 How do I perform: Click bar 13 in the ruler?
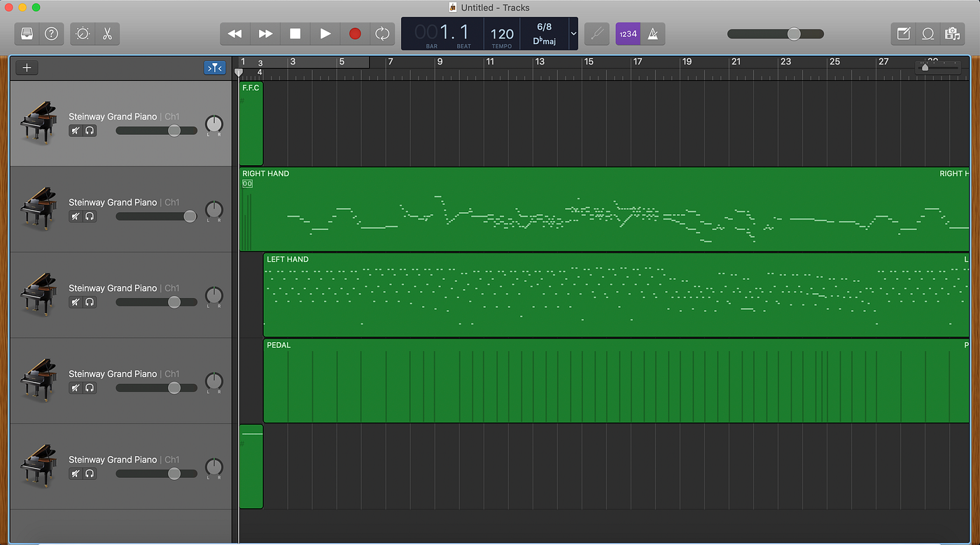point(540,62)
